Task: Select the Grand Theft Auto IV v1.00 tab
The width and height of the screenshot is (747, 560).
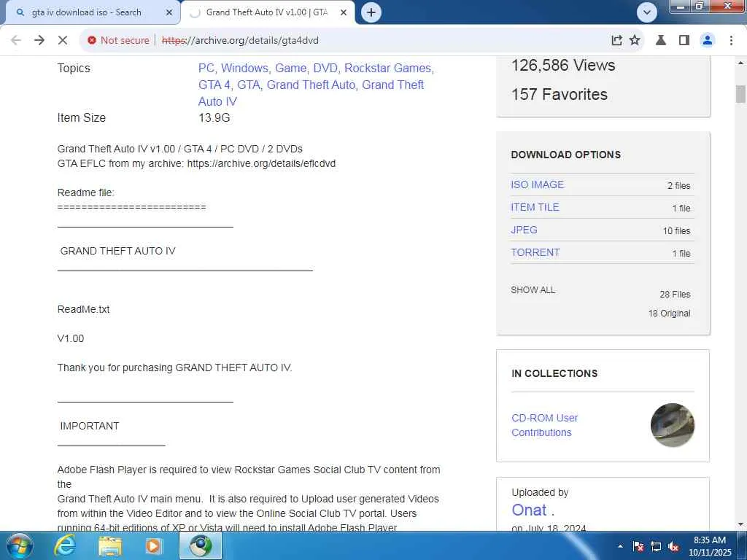Action: [x=267, y=12]
